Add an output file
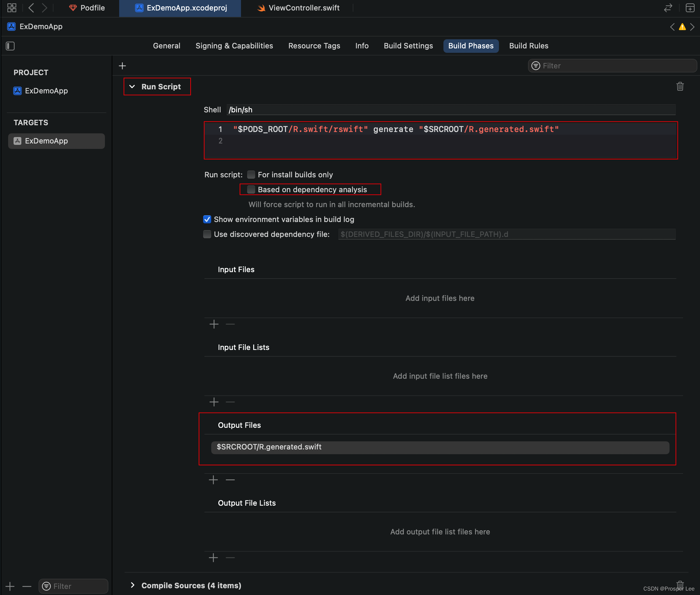Viewport: 700px width, 595px height. 213,480
